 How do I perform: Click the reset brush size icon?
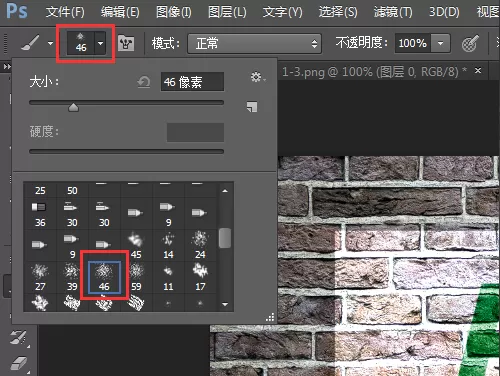pos(144,82)
